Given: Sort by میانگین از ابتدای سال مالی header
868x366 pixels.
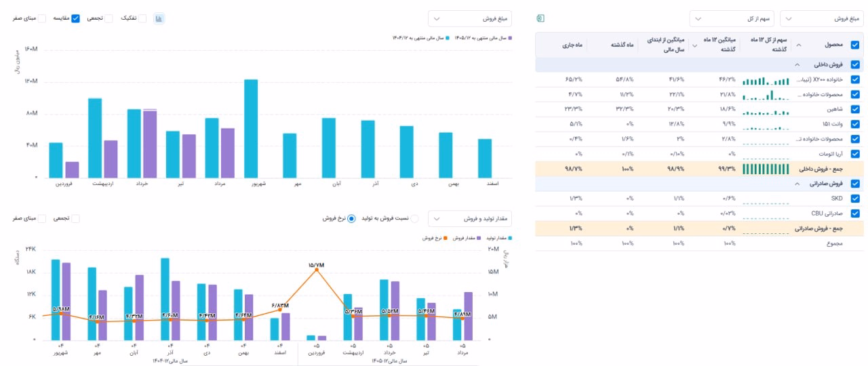Looking at the screenshot, I should point(667,45).
